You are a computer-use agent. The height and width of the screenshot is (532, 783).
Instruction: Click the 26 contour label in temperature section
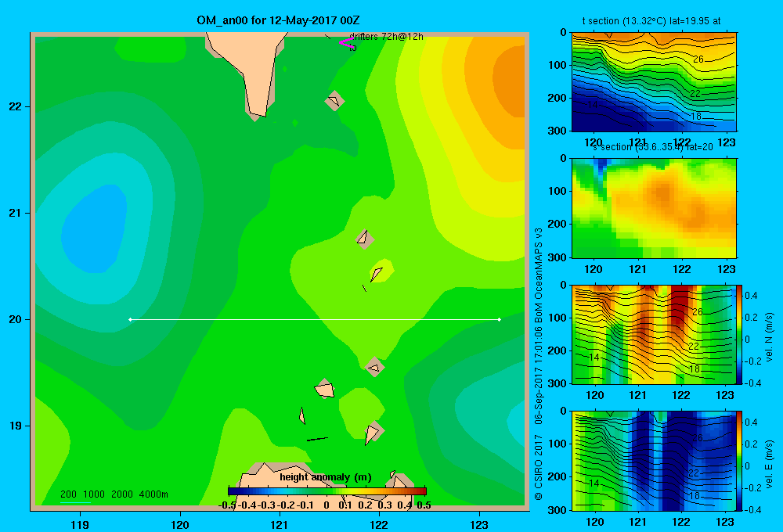click(x=698, y=59)
